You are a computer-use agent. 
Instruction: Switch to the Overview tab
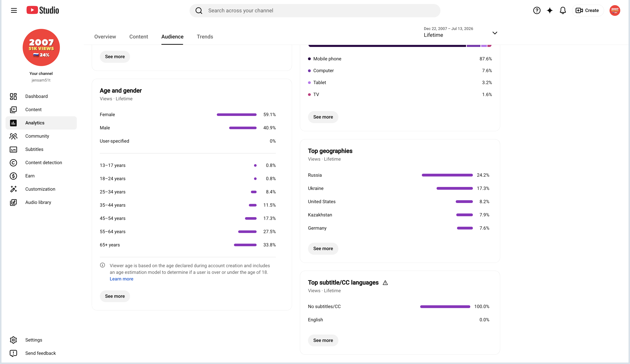(105, 37)
